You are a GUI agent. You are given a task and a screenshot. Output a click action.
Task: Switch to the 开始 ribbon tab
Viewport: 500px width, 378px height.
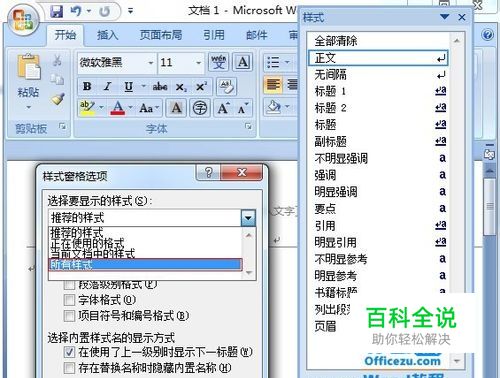click(65, 35)
